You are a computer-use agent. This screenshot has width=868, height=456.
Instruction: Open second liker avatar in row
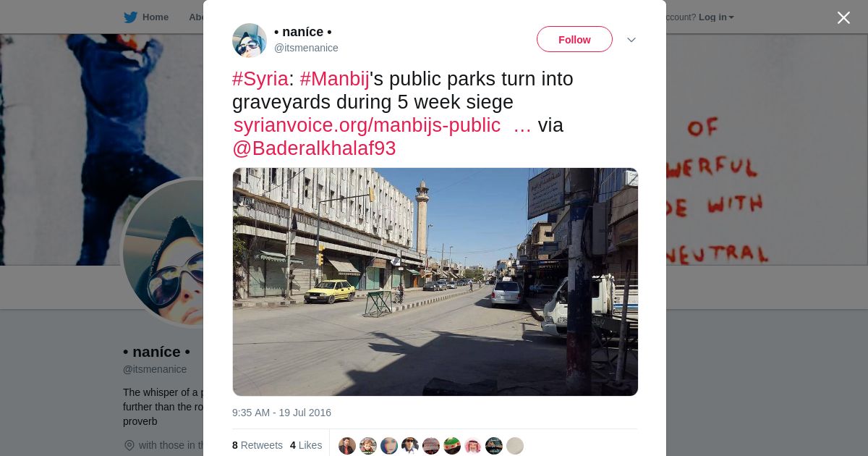[x=368, y=446]
